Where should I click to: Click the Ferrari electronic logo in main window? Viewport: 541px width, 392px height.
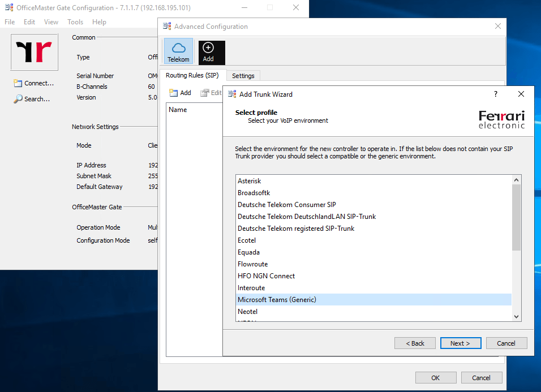[34, 52]
